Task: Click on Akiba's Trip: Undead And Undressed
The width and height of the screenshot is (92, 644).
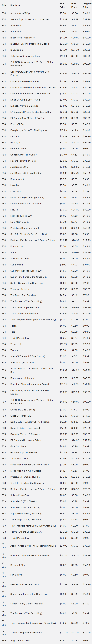Action: tap(30, 19)
